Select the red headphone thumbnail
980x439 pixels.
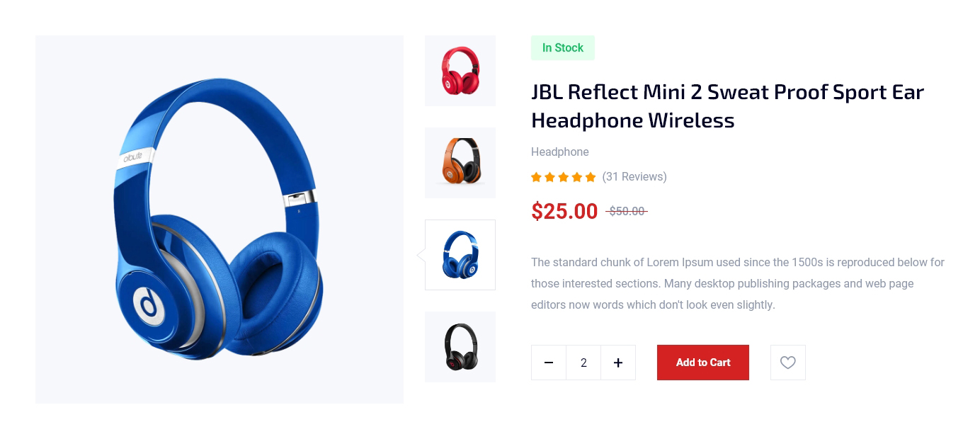[460, 71]
